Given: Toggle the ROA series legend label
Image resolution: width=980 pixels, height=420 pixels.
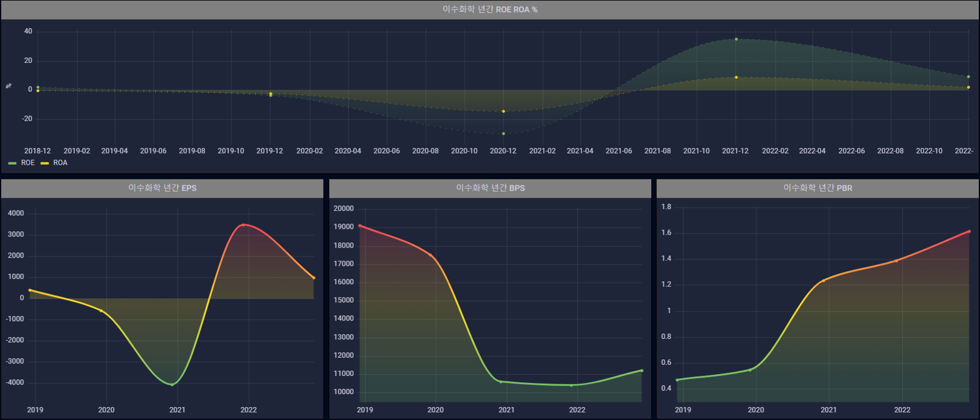Looking at the screenshot, I should [x=60, y=163].
